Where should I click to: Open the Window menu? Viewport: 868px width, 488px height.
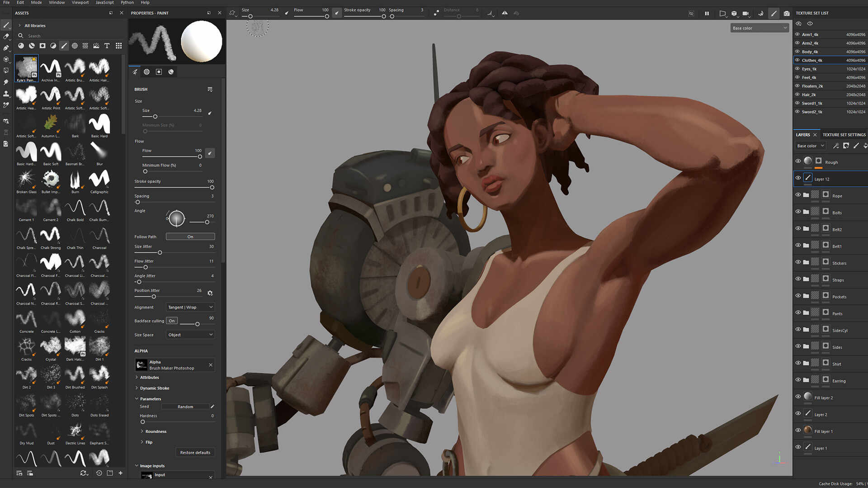click(57, 2)
